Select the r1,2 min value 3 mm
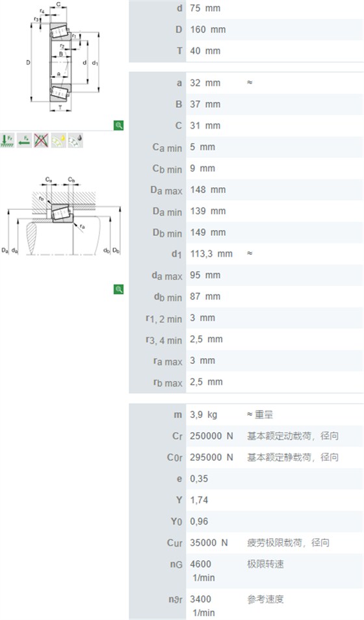Viewport: 364px width, 620px height. tap(202, 318)
